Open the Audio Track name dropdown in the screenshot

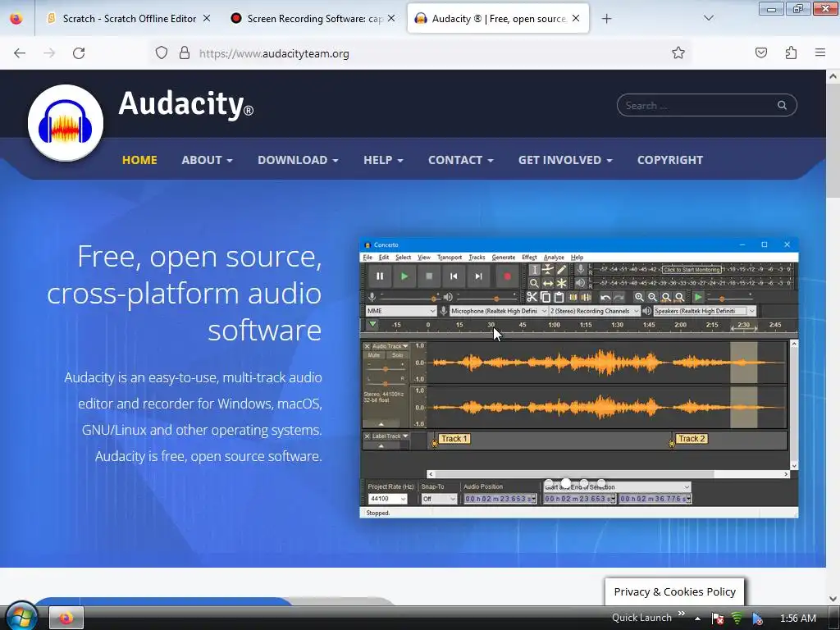[x=390, y=346]
